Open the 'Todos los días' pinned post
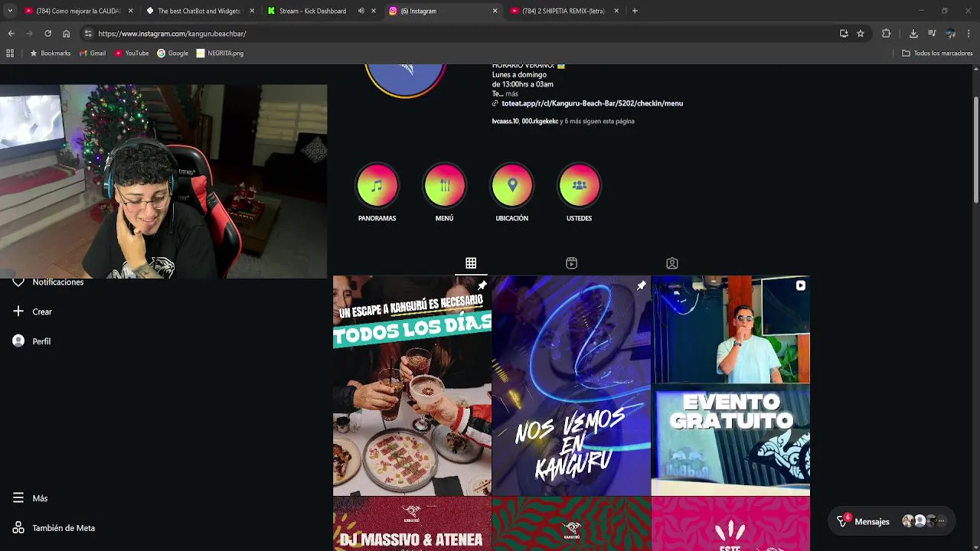 click(x=412, y=386)
